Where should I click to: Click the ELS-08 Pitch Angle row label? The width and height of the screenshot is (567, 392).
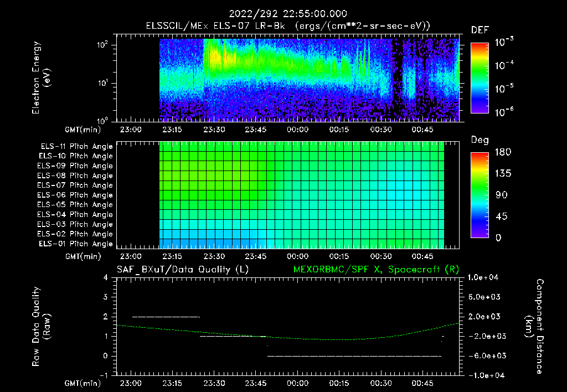(75, 176)
